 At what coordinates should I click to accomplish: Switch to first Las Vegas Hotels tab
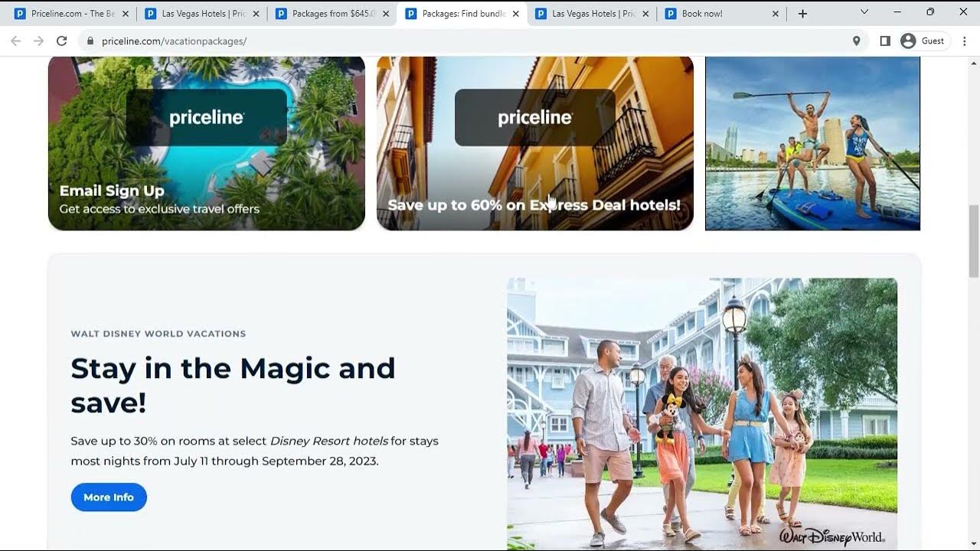click(202, 14)
